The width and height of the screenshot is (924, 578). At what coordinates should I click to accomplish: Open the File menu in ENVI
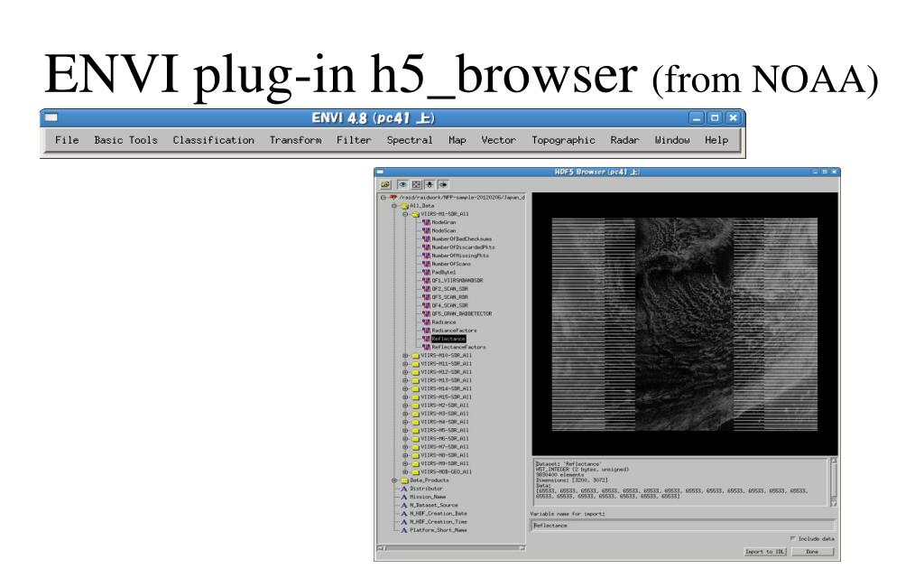pos(67,140)
